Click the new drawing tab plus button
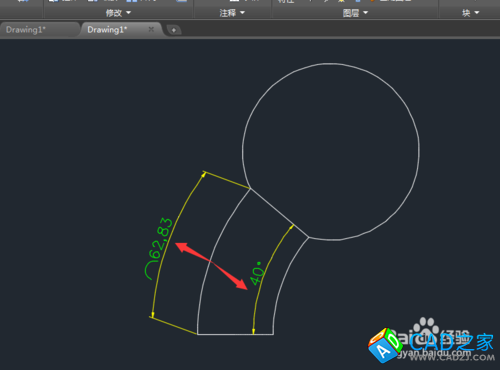The image size is (500, 370). coord(174,30)
